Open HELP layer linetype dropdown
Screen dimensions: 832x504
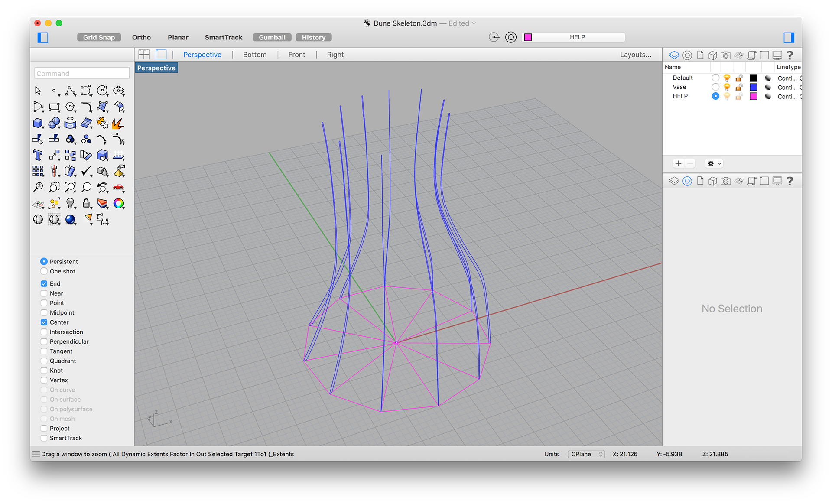click(x=790, y=96)
